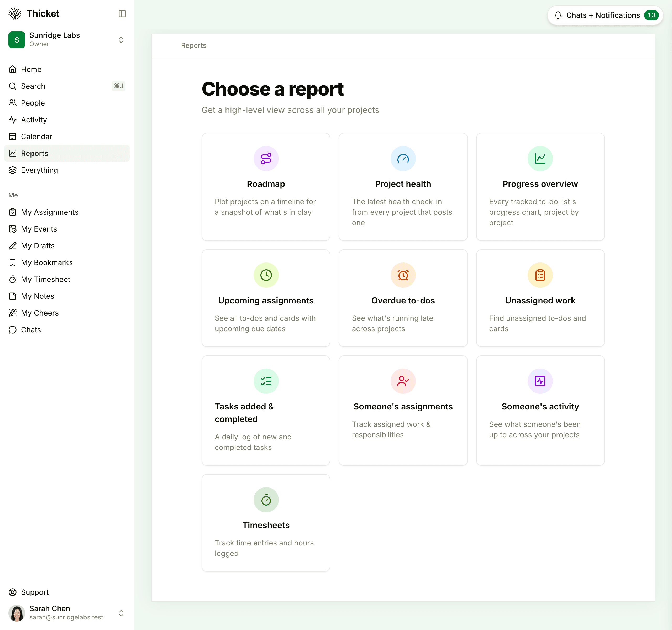Viewport: 672px width, 630px height.
Task: Click the Someone's activity pulse icon
Action: (540, 381)
